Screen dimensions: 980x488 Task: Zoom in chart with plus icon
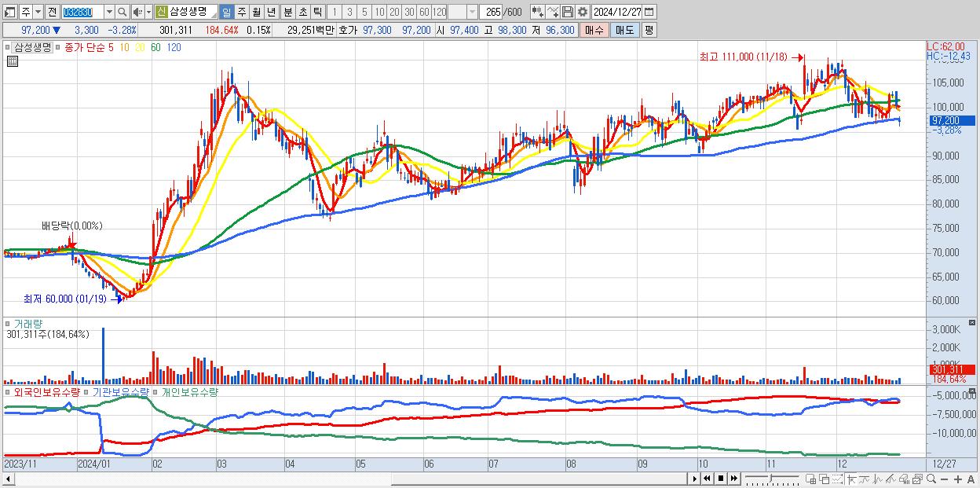(x=957, y=479)
